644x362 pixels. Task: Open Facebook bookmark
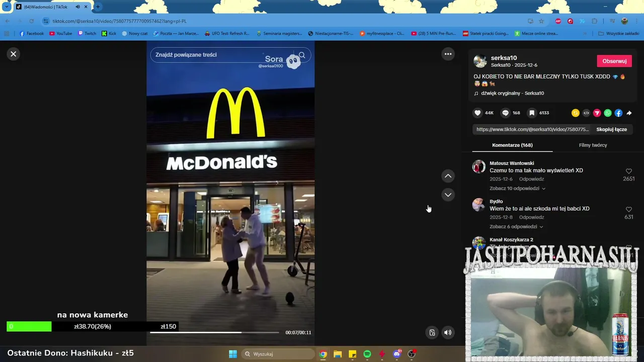point(31,34)
